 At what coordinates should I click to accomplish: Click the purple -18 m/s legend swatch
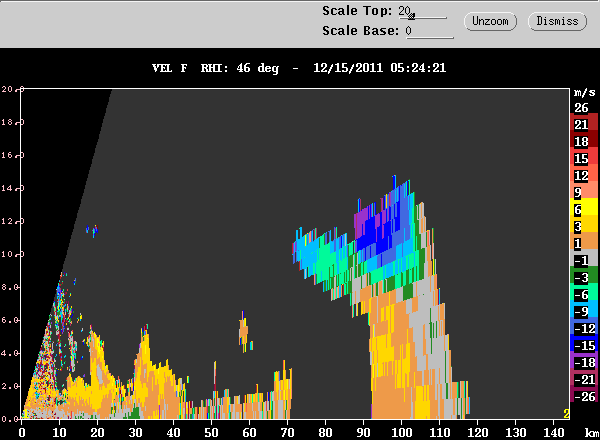point(584,360)
